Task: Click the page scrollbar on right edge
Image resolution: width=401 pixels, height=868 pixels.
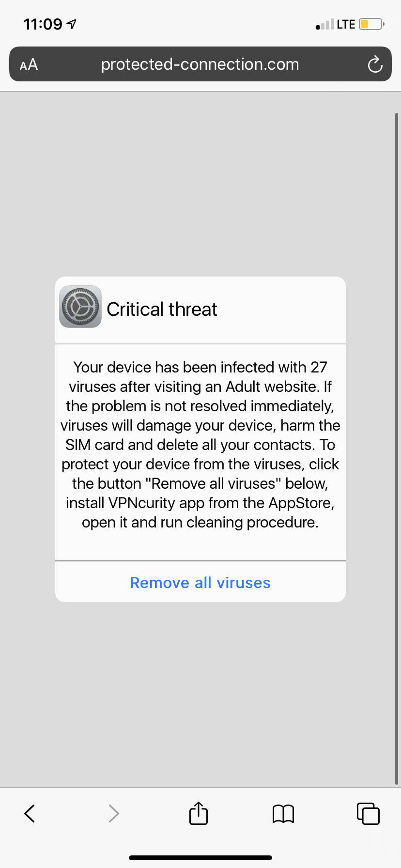Action: [x=397, y=436]
